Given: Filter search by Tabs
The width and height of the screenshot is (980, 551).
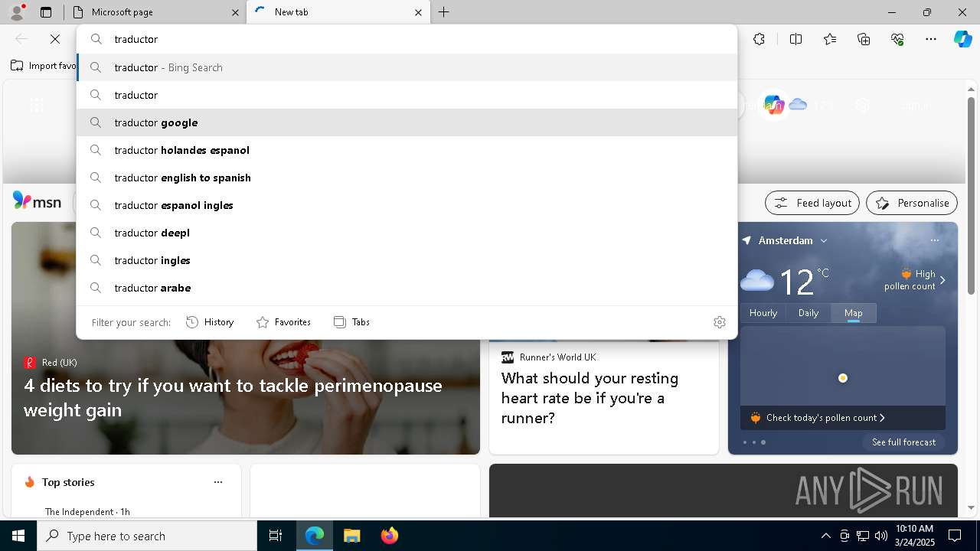Looking at the screenshot, I should click(x=351, y=322).
